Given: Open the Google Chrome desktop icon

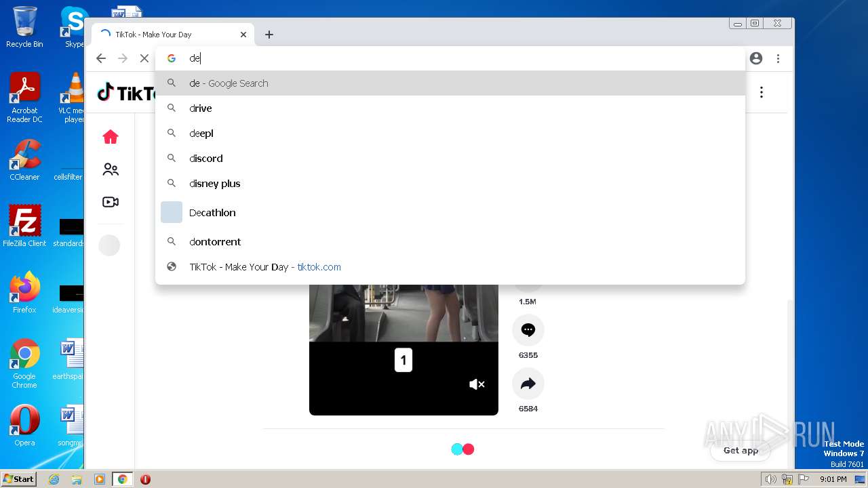Looking at the screenshot, I should (x=24, y=364).
